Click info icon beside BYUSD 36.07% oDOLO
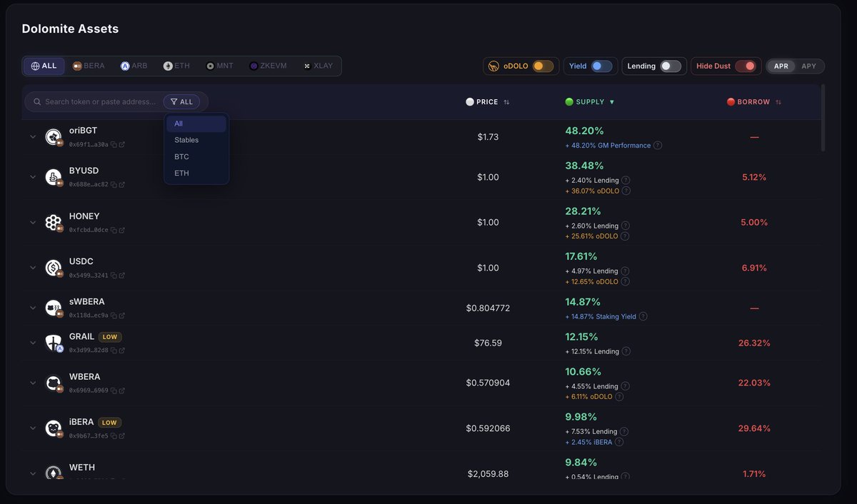 pos(626,191)
